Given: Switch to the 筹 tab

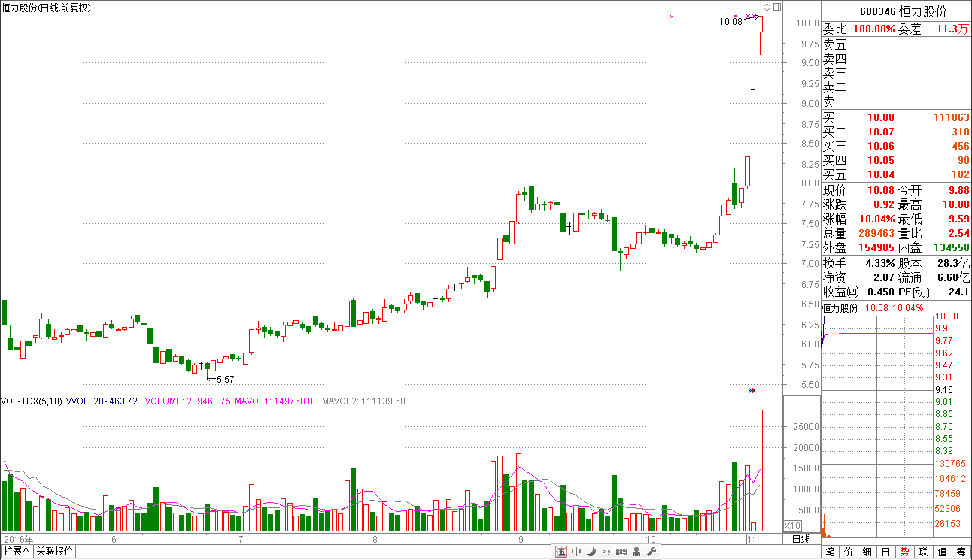Looking at the screenshot, I should (x=961, y=552).
